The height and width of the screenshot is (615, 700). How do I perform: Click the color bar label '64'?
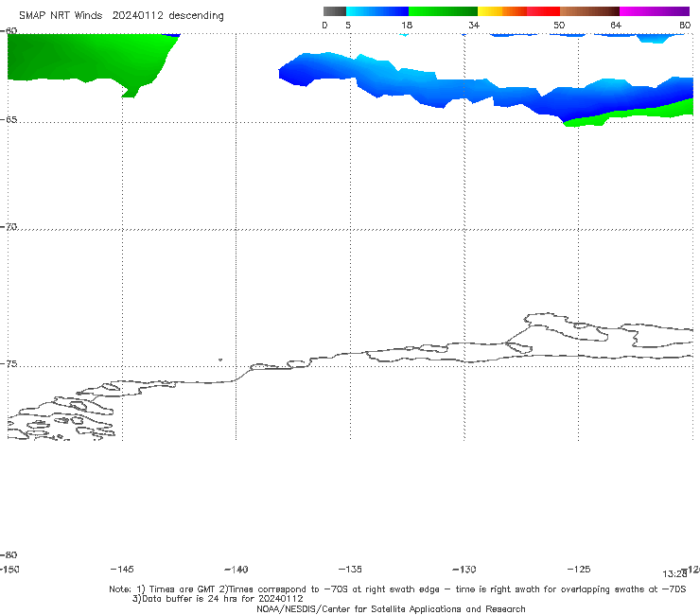pos(616,26)
